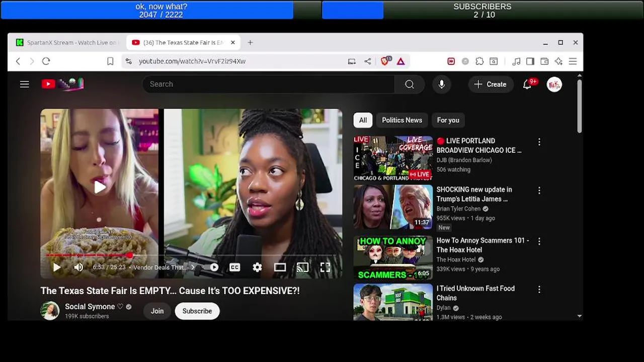This screenshot has height=362, width=644.
Task: Cast video to a device
Action: (302, 267)
